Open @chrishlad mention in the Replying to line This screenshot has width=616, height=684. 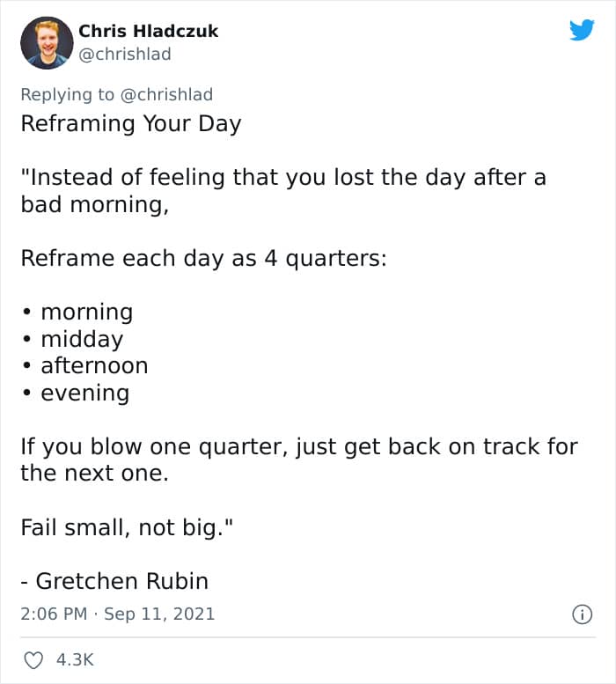(166, 94)
